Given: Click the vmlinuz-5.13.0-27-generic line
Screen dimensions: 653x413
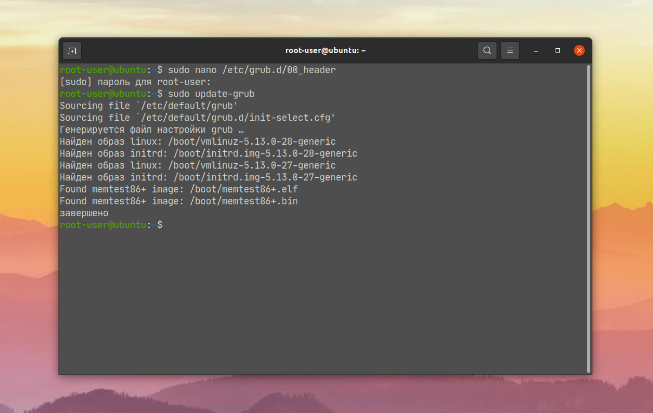Looking at the screenshot, I should pos(197,166).
